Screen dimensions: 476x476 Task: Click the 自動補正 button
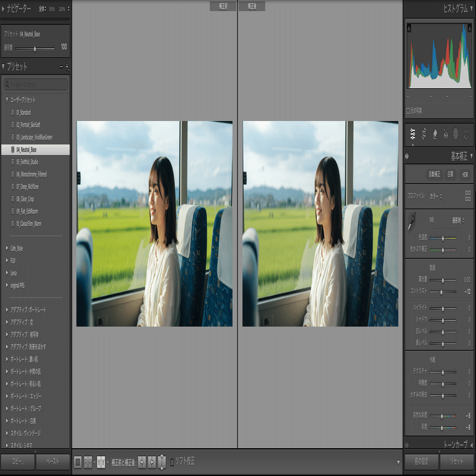click(x=435, y=175)
